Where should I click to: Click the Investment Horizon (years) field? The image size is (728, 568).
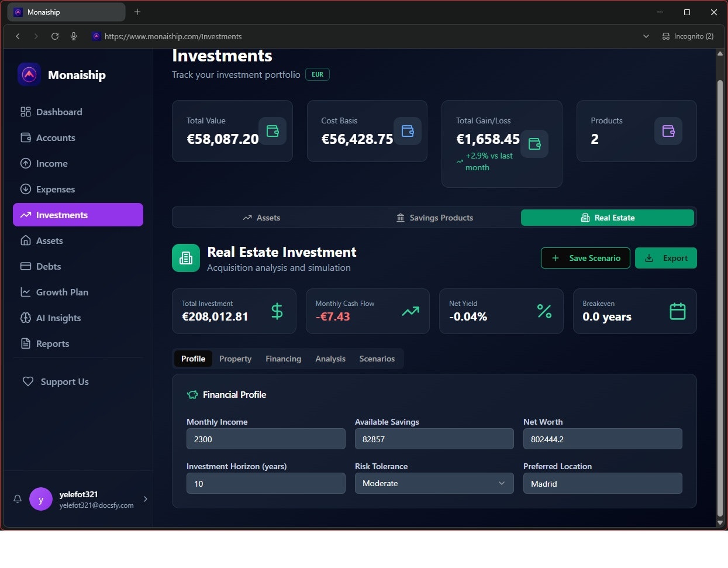coord(266,483)
